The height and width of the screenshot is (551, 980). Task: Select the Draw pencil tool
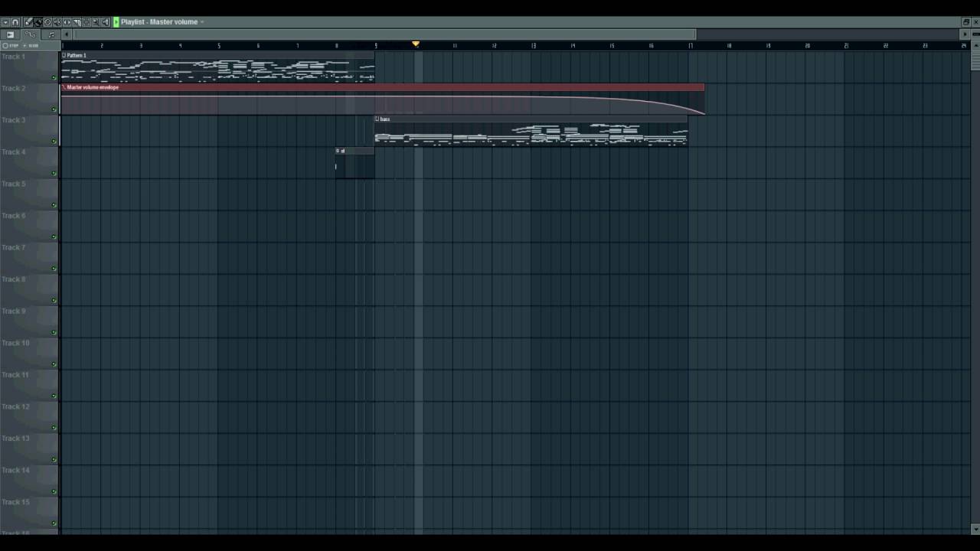click(28, 22)
